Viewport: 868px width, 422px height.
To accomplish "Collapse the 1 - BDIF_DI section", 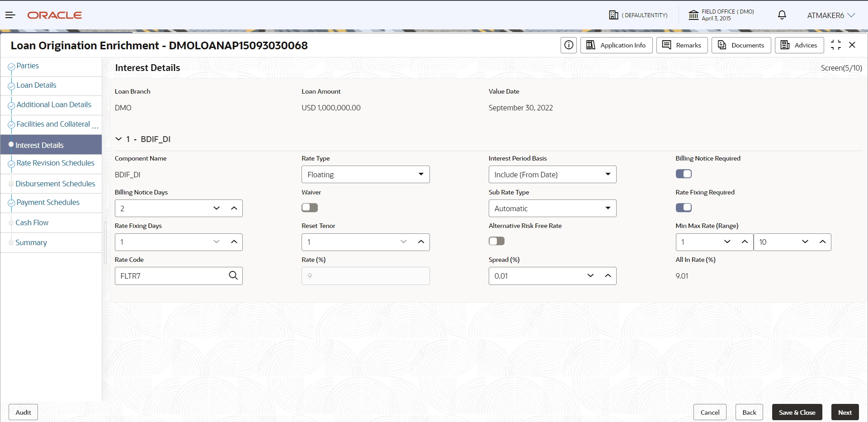I will pyautogui.click(x=118, y=139).
